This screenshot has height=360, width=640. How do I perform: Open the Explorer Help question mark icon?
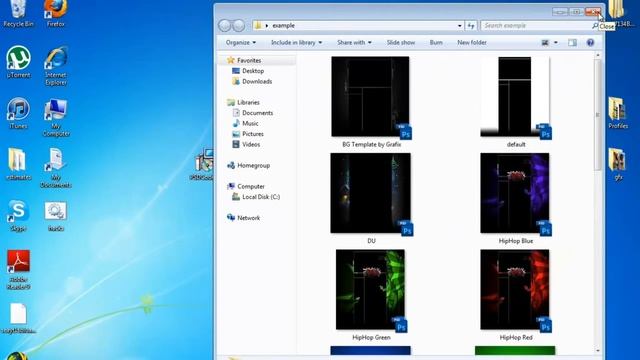pyautogui.click(x=590, y=42)
